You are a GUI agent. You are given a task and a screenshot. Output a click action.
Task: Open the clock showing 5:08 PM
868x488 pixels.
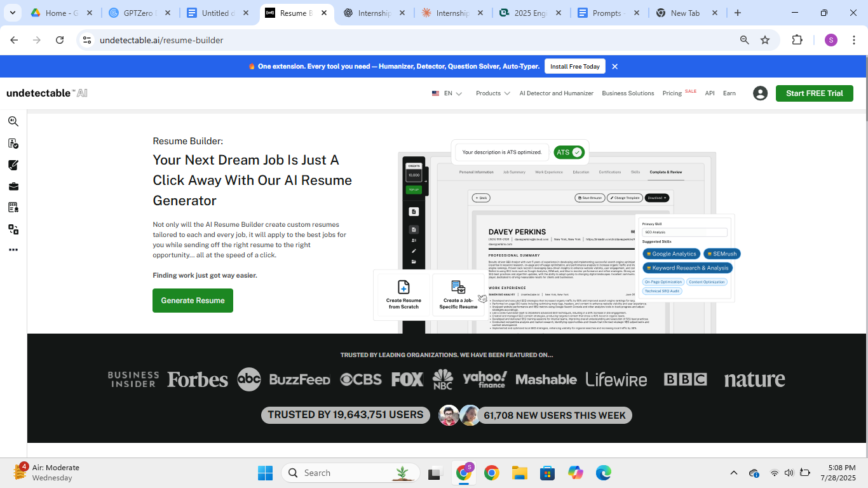(x=838, y=473)
